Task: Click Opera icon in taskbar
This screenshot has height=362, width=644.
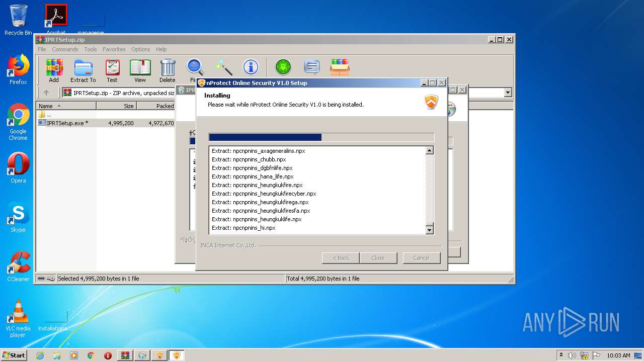Action: (108, 355)
